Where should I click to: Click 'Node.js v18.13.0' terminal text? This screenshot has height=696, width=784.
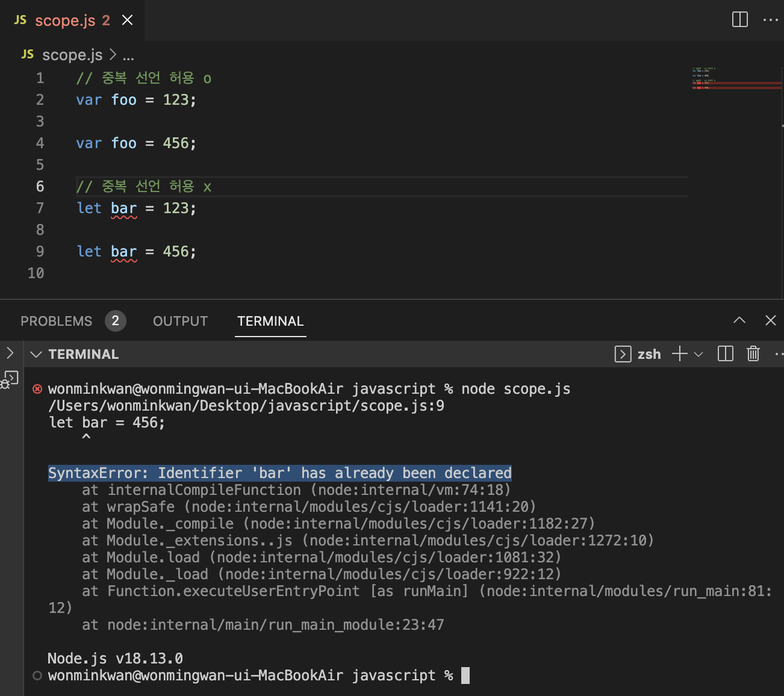coord(115,659)
